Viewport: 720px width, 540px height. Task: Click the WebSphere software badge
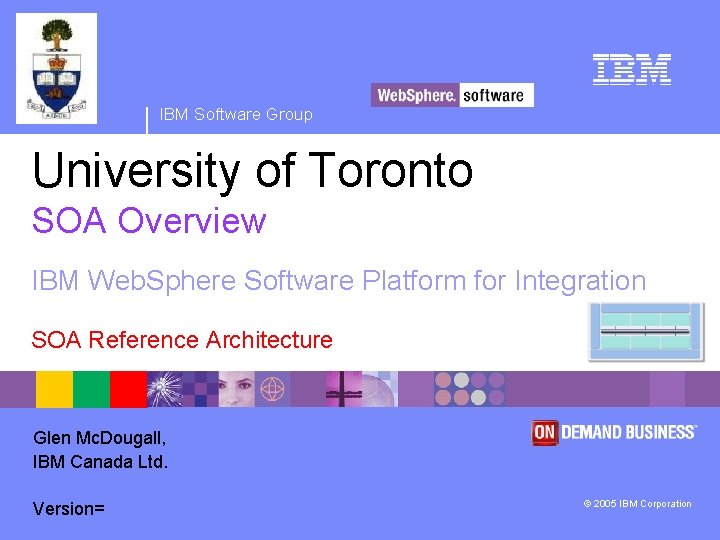coord(452,95)
